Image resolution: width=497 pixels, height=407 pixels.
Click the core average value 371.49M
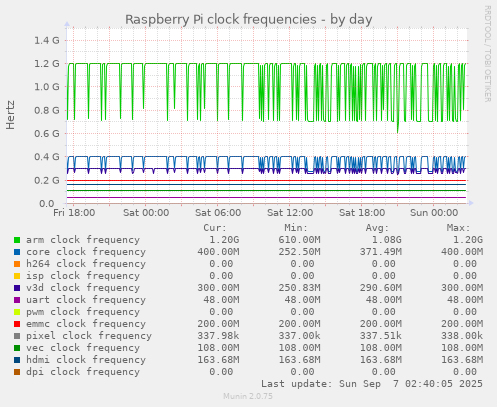(x=381, y=252)
